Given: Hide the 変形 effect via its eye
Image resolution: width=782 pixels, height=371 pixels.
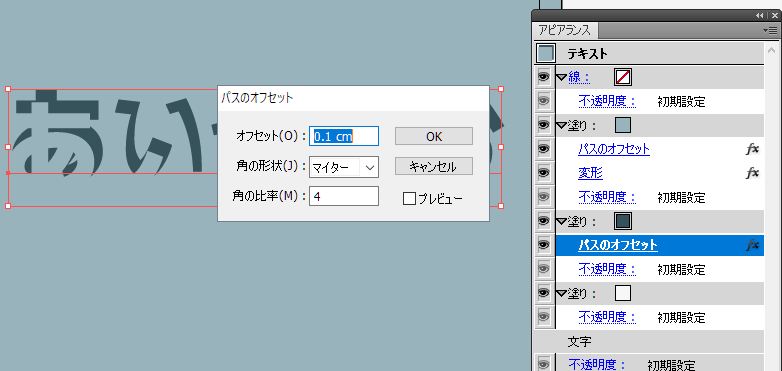Looking at the screenshot, I should [x=544, y=173].
